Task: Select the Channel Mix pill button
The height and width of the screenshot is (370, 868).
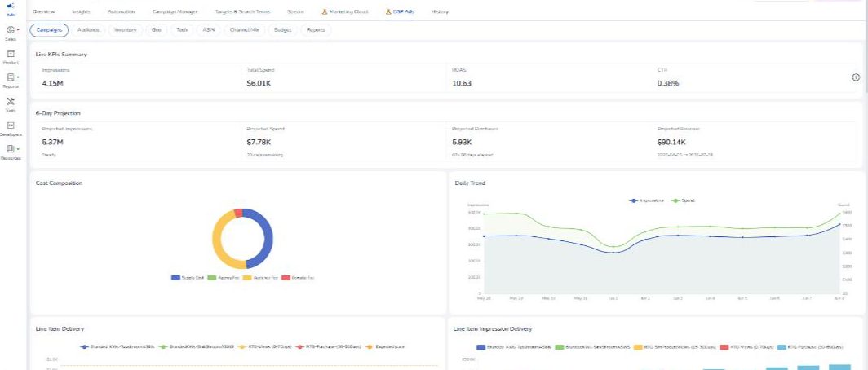Action: click(x=245, y=30)
